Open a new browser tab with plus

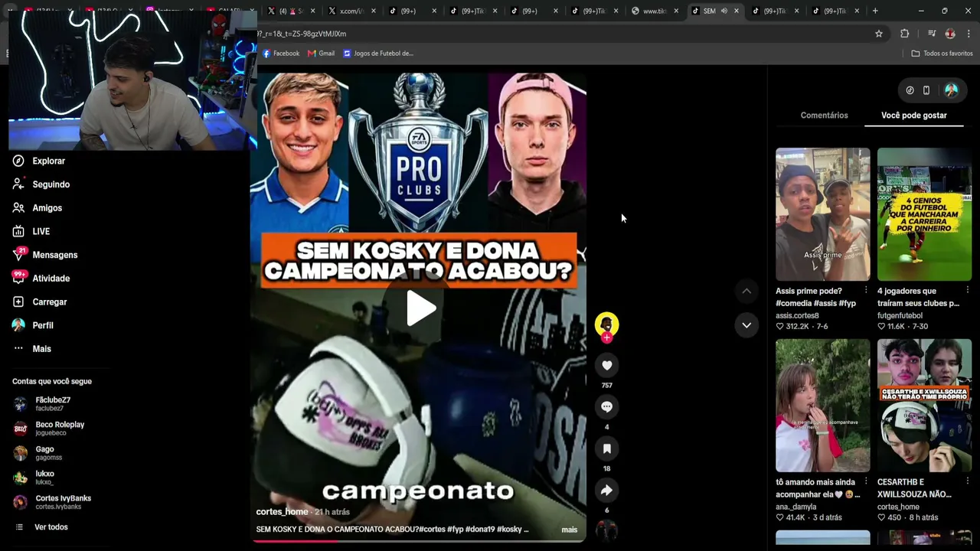pos(875,11)
